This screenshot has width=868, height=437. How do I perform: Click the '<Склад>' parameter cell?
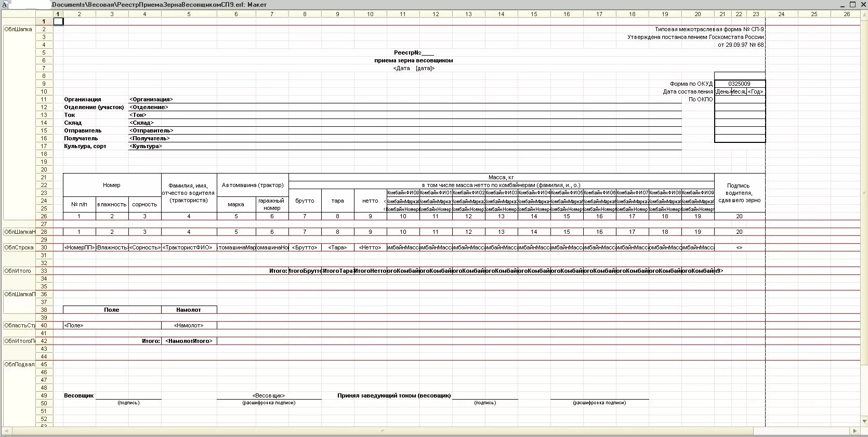(x=141, y=123)
